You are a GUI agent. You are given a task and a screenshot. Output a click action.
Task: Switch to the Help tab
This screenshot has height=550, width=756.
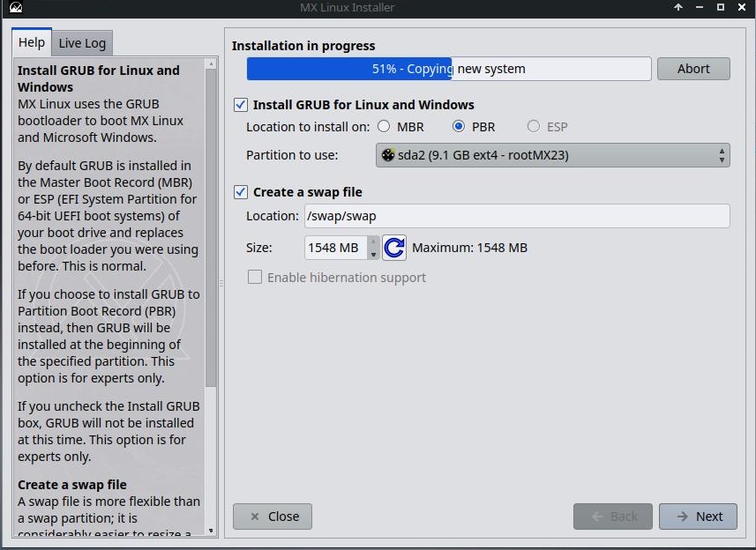pyautogui.click(x=32, y=42)
